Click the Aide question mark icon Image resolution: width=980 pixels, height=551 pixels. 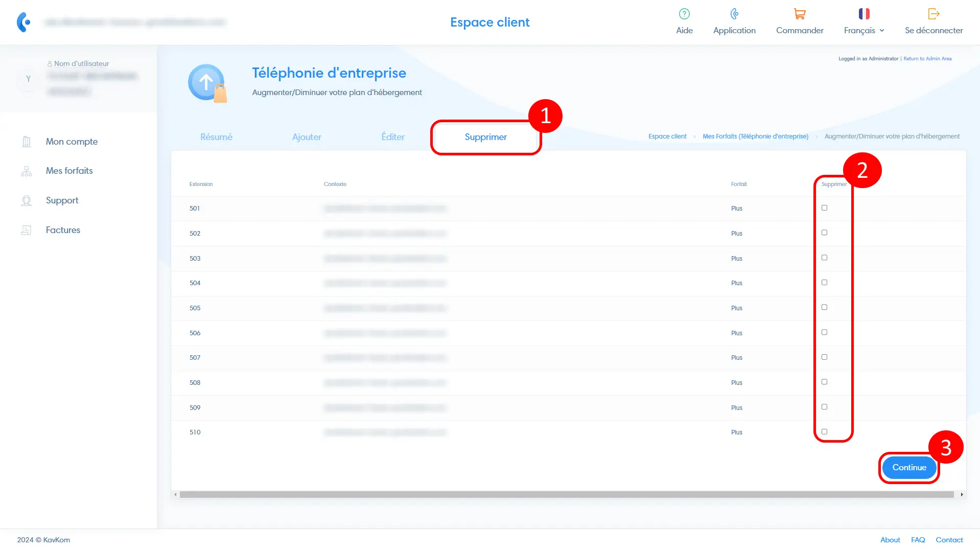pos(684,14)
